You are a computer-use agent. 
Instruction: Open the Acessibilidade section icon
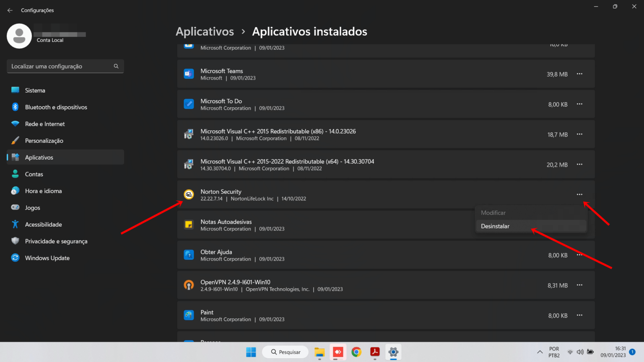15,224
